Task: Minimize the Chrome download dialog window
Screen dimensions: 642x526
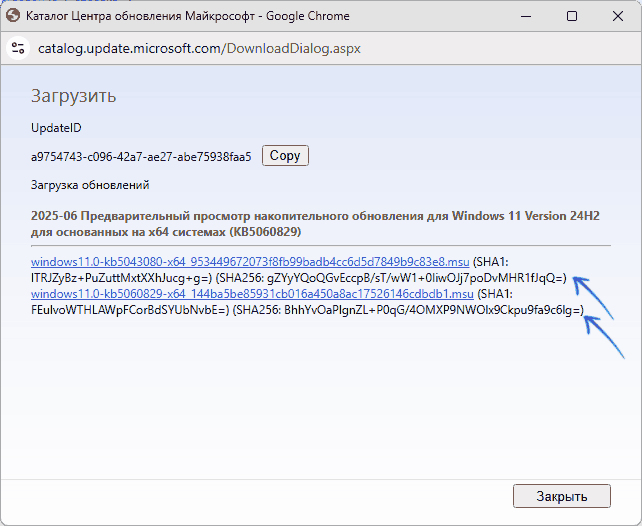Action: 526,16
